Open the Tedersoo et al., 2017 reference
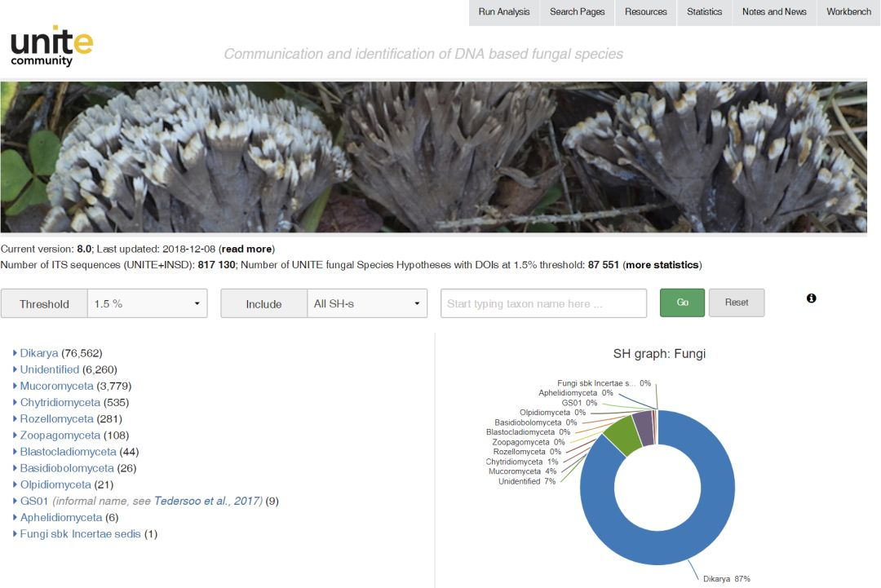This screenshot has height=588, width=881. click(x=207, y=501)
